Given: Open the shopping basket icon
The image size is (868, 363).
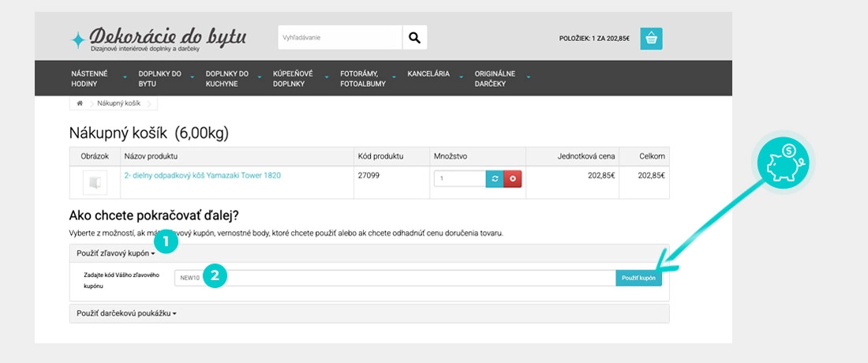Looking at the screenshot, I should (x=651, y=39).
